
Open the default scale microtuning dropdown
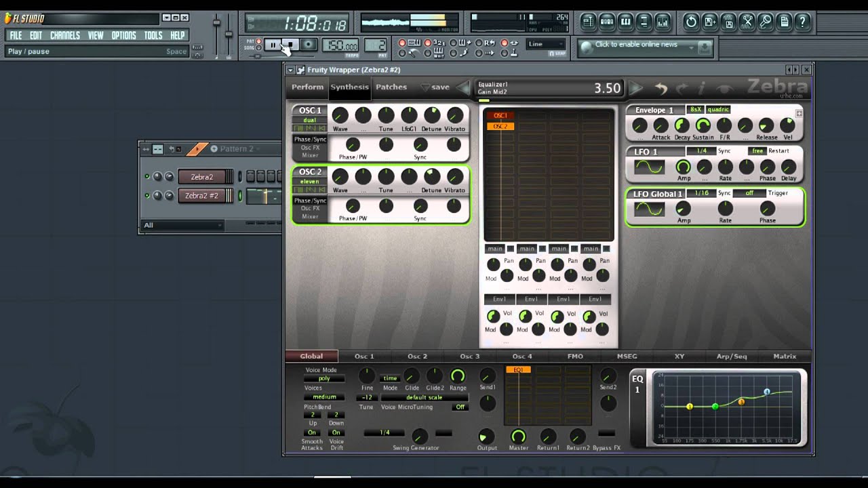[x=424, y=397]
